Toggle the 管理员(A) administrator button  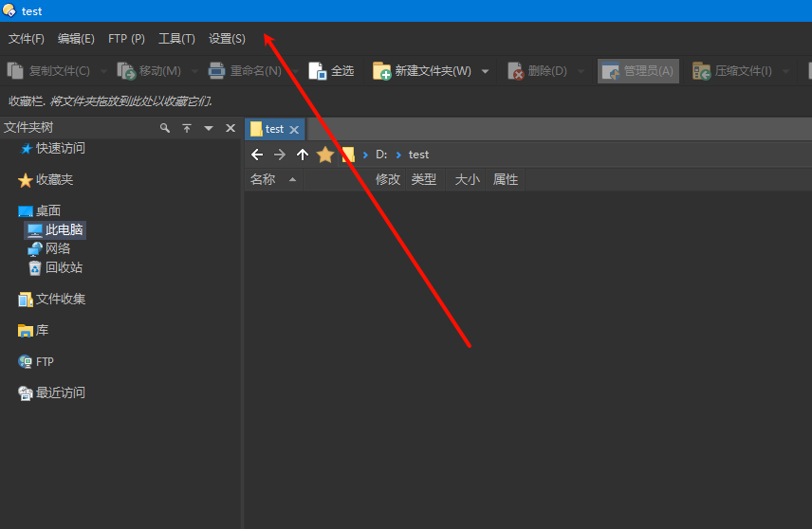pos(638,71)
